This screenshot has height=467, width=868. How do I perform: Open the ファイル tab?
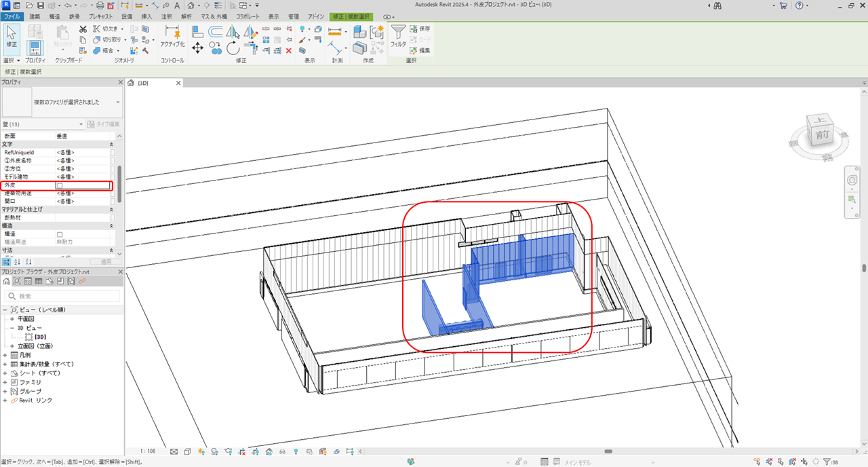[14, 16]
